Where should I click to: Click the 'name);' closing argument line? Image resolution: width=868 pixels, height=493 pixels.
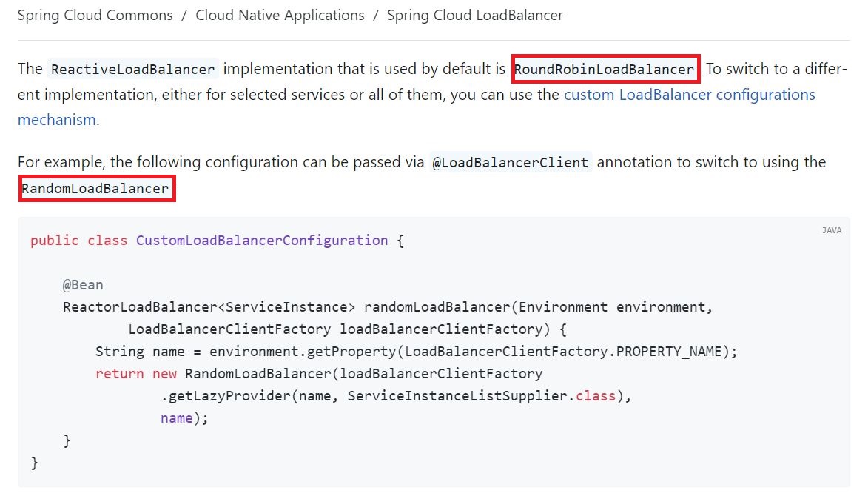point(184,417)
